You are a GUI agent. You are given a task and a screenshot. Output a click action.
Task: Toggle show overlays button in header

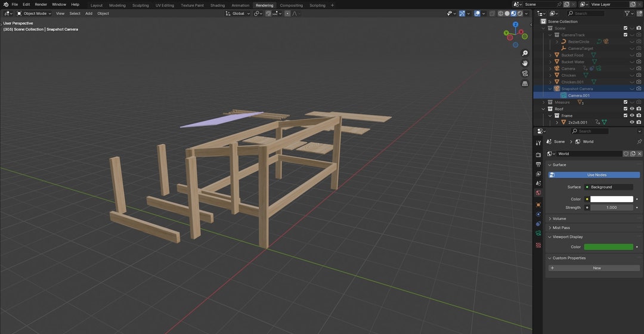tap(477, 14)
